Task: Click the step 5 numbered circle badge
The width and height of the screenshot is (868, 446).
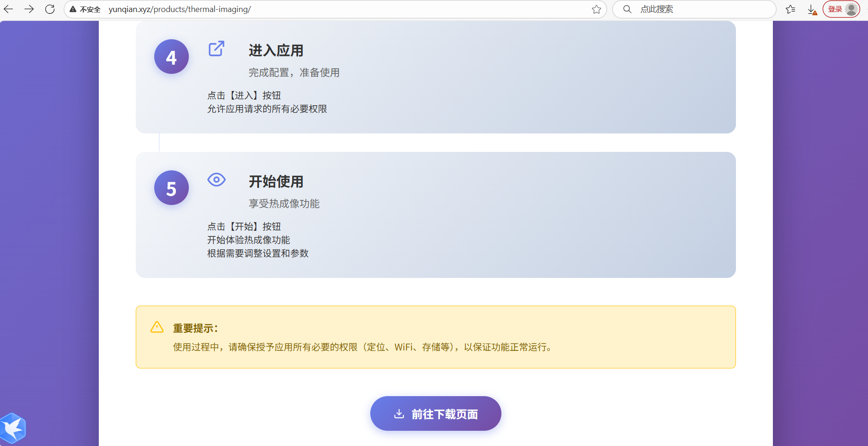Action: click(171, 187)
